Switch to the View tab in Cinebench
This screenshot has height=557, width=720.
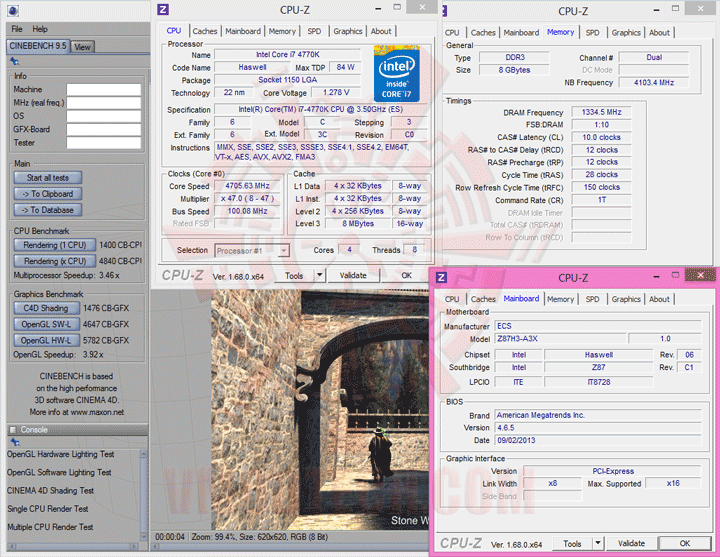click(x=82, y=46)
